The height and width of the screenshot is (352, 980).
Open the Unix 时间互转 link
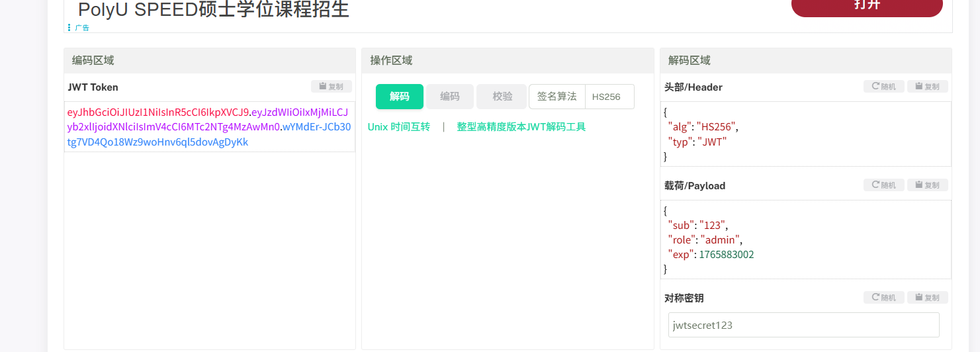[x=398, y=127]
